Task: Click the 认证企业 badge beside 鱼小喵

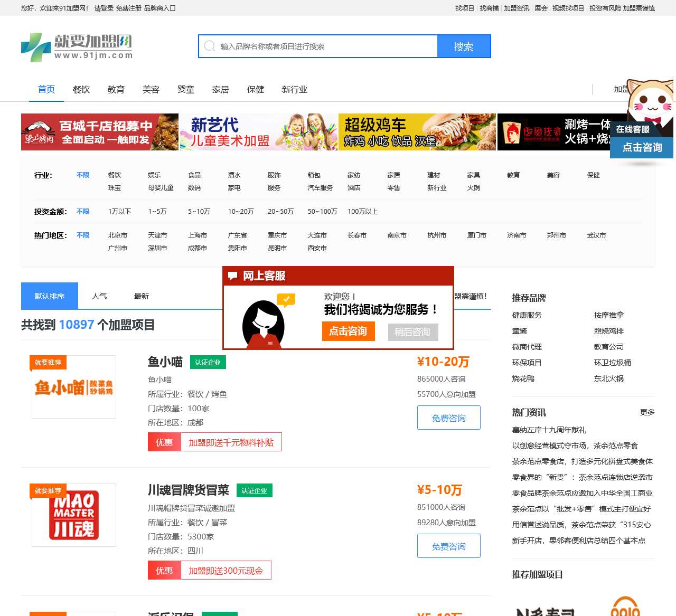Action: 208,362
